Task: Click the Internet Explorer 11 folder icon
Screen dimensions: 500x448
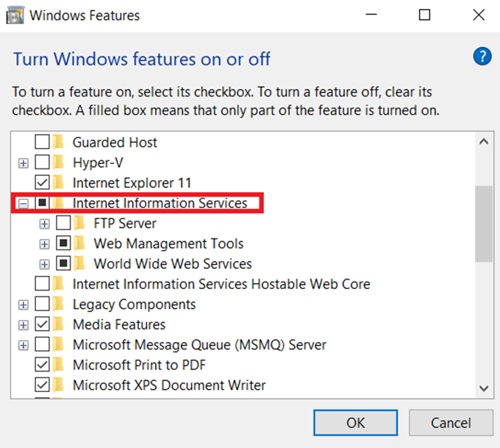Action: (x=58, y=182)
